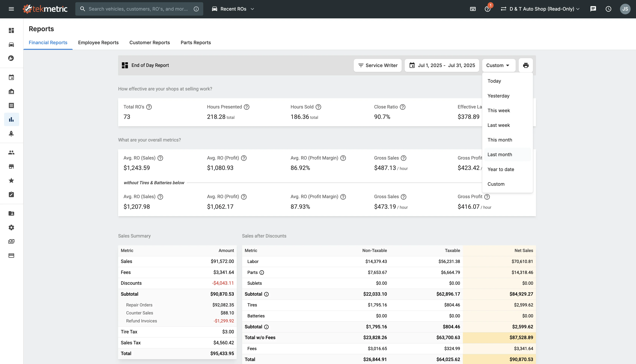This screenshot has height=364, width=636.
Task: Click the time clock icon
Action: 608,9
